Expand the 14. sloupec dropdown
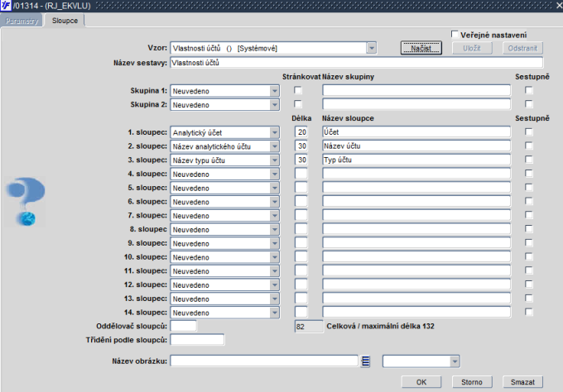Image resolution: width=563 pixels, height=392 pixels. [x=274, y=313]
